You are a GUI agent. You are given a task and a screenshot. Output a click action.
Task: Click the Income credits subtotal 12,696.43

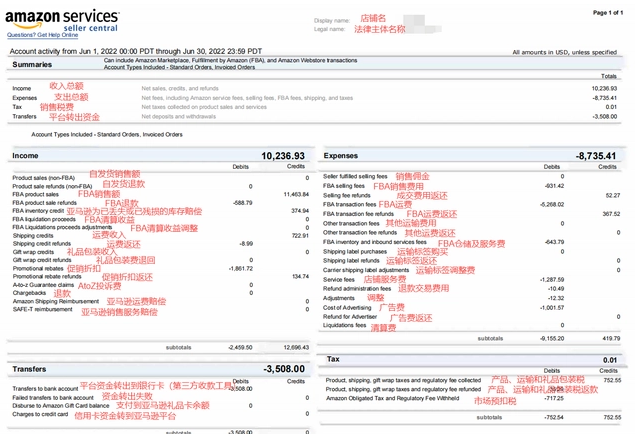296,347
